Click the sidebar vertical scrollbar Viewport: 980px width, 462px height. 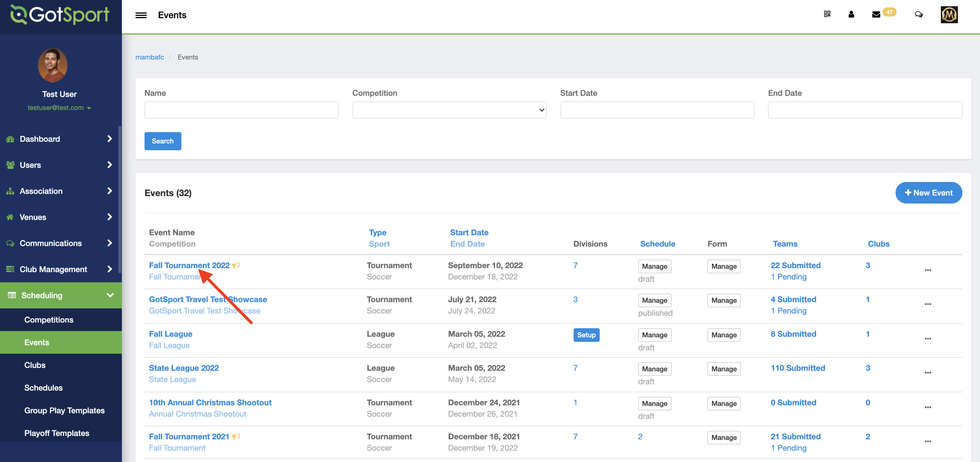(x=120, y=200)
